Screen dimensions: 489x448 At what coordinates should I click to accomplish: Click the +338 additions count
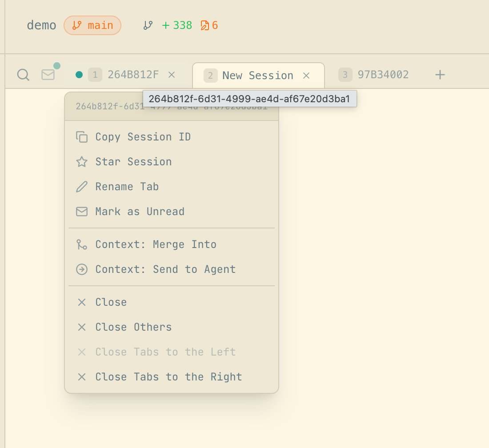point(177,25)
